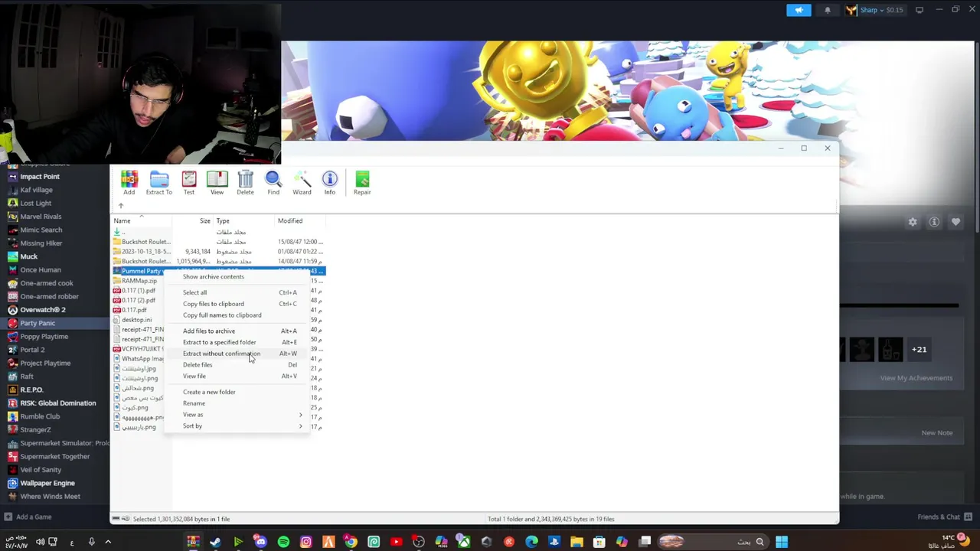Expand the View as submenu
The image size is (980, 551).
point(242,415)
